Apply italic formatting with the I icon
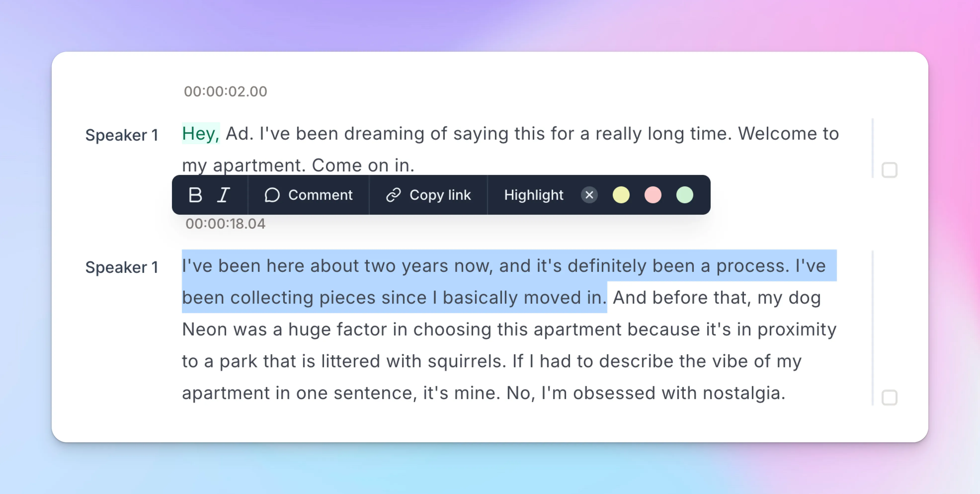 tap(224, 195)
